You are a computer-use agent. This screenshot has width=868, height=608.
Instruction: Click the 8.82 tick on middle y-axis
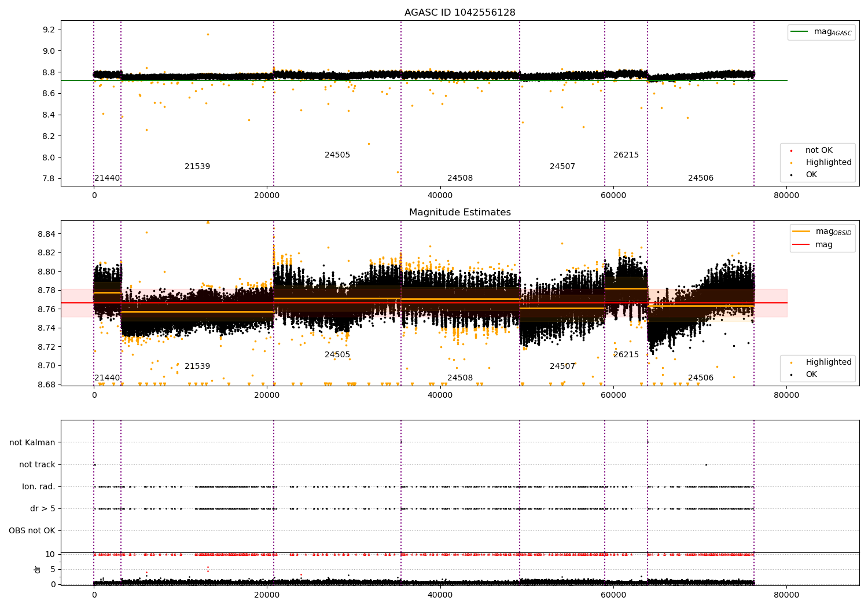pos(47,253)
